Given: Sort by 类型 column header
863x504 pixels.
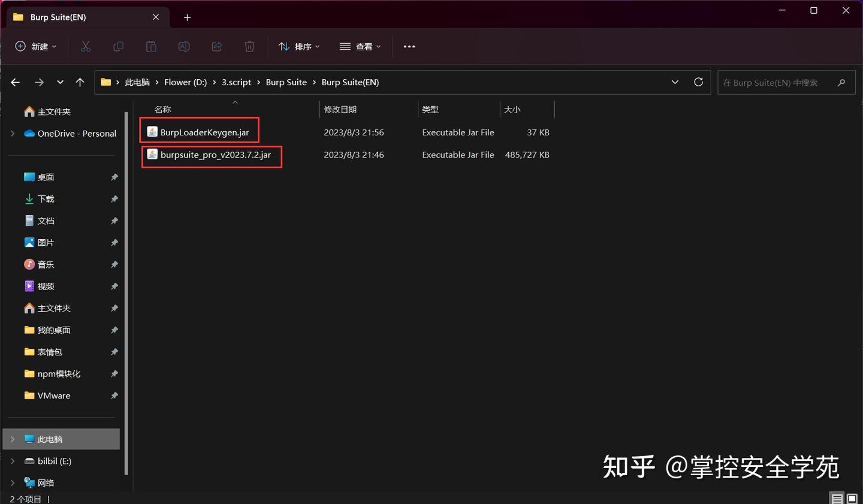Looking at the screenshot, I should pyautogui.click(x=430, y=110).
